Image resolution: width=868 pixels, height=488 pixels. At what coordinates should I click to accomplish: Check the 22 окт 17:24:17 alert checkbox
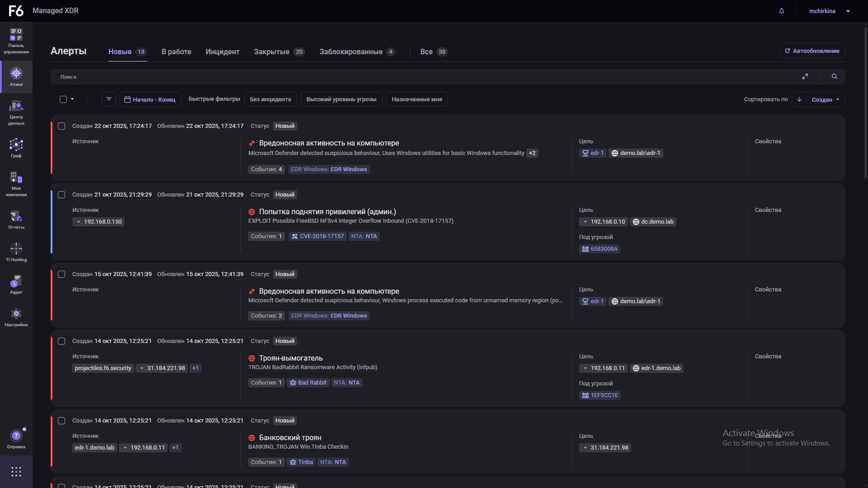61,126
